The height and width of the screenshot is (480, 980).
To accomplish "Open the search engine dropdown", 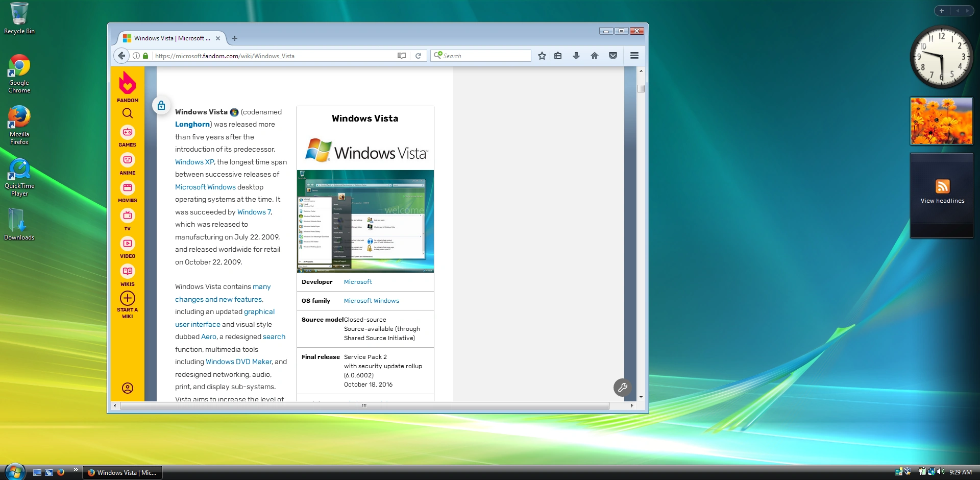I will (x=439, y=56).
